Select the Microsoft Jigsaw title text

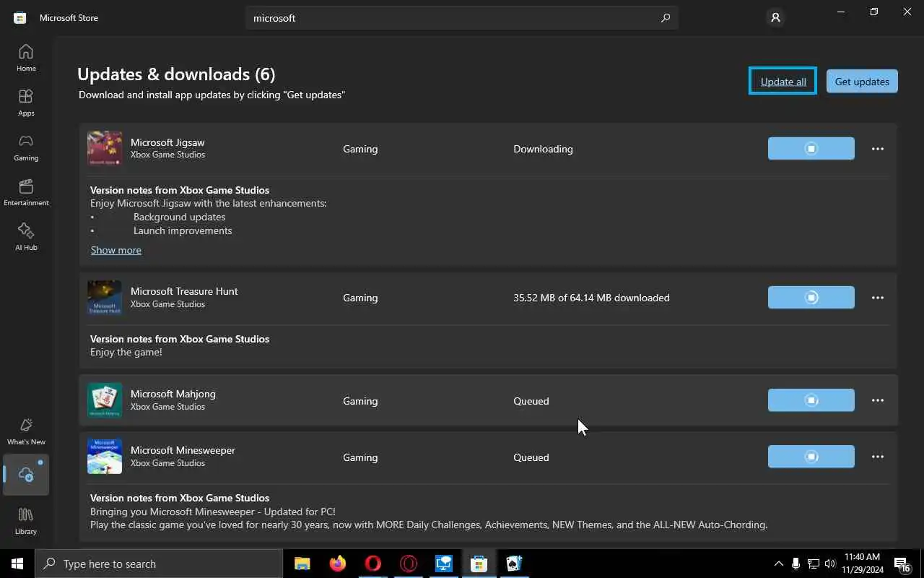[x=167, y=142]
